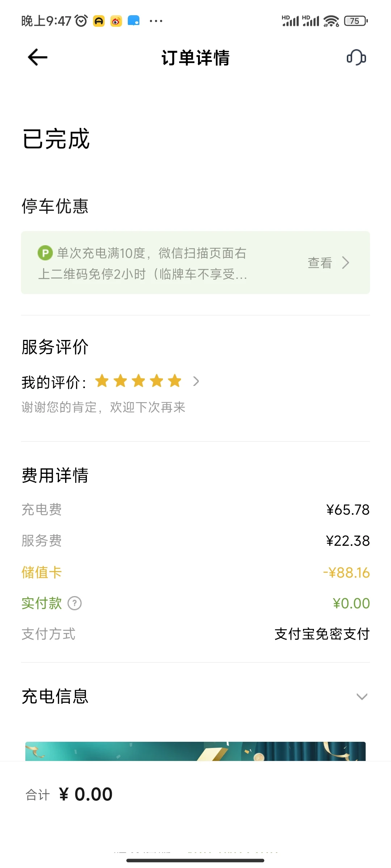The height and width of the screenshot is (868, 391).
Task: Tap the blue chat notification icon
Action: pyautogui.click(x=134, y=21)
